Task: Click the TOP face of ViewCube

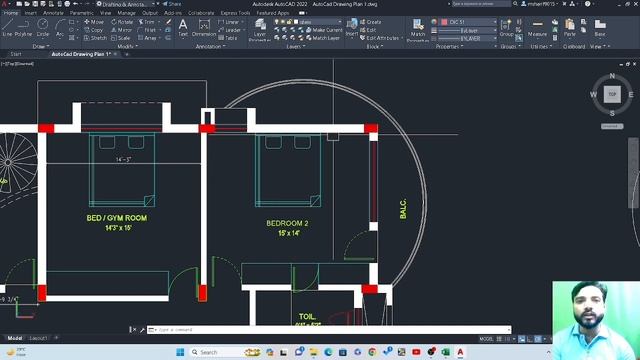Action: pos(612,94)
